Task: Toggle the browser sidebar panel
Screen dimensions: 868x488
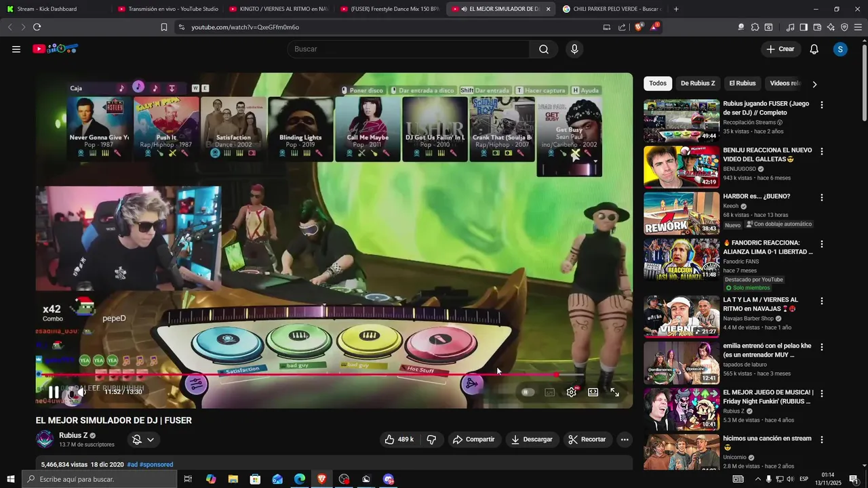Action: (804, 27)
